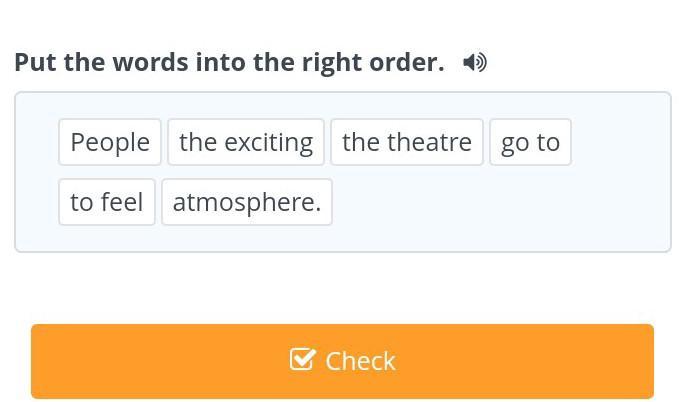Tap the tile containing the word 'go'
Screen dimensions: 684x402
(x=530, y=142)
